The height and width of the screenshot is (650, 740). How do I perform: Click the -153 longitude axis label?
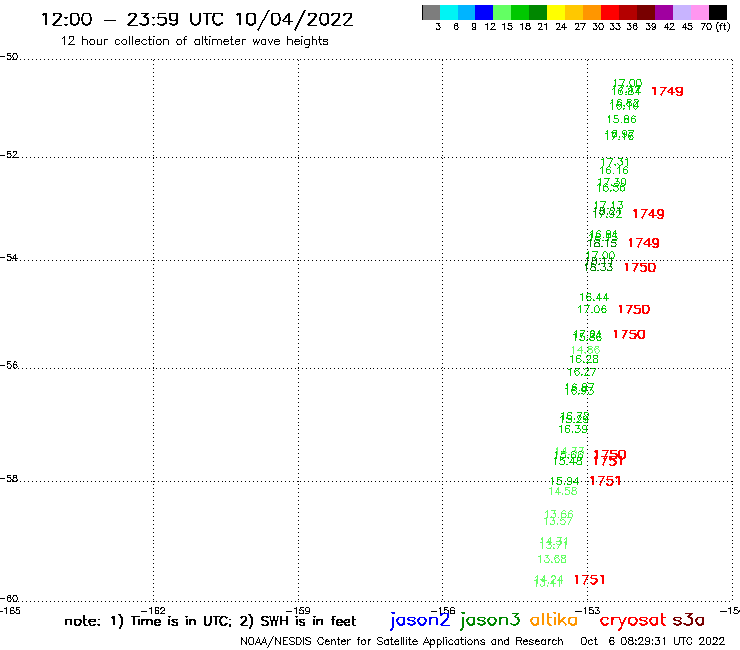click(588, 611)
